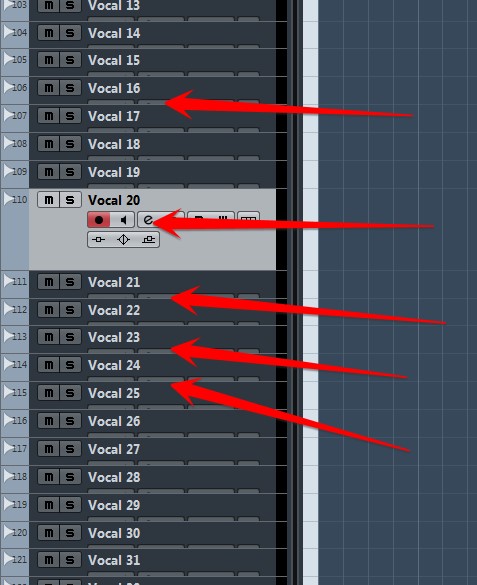The height and width of the screenshot is (585, 477).
Task: Open channel settings 'e' for Vocal 20
Action: coord(148,219)
